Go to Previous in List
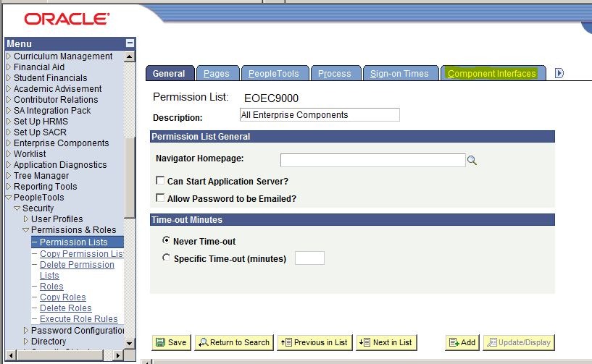 pyautogui.click(x=314, y=342)
